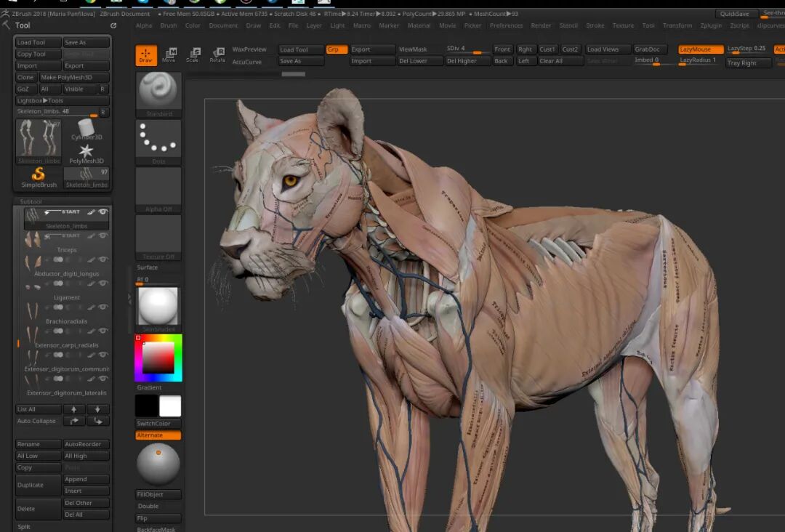Pick a color in the color picker

pos(158,358)
